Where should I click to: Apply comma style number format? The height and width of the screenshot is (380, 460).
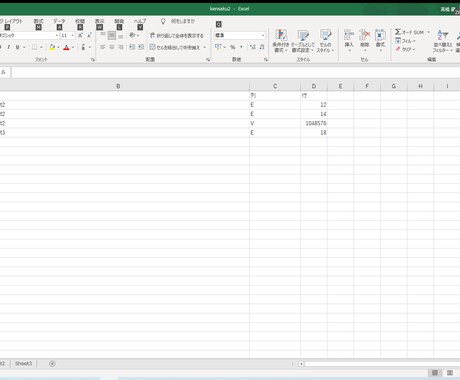click(x=241, y=47)
